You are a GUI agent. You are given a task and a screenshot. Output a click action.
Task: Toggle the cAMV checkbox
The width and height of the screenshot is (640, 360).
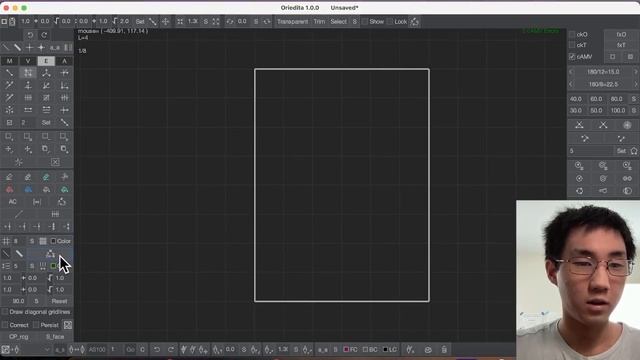click(x=572, y=57)
